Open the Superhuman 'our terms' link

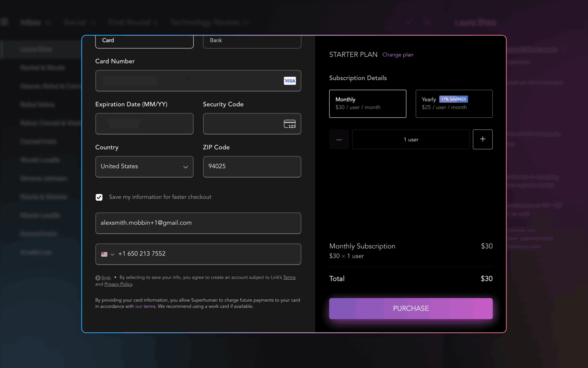click(145, 306)
